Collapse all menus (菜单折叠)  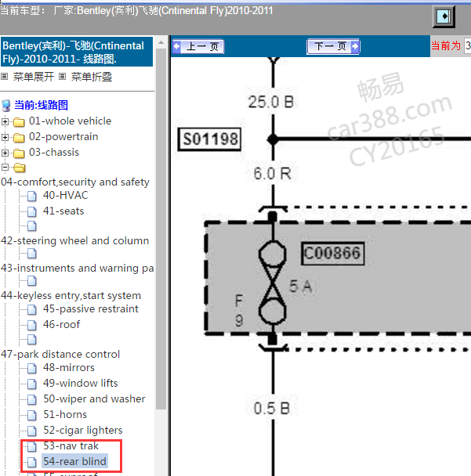92,77
